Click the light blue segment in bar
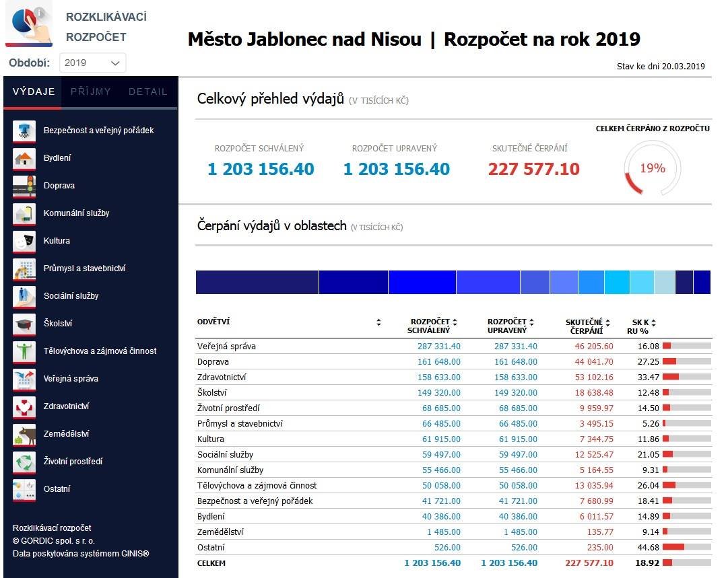Image resolution: width=728 pixels, height=578 pixels. [664, 283]
